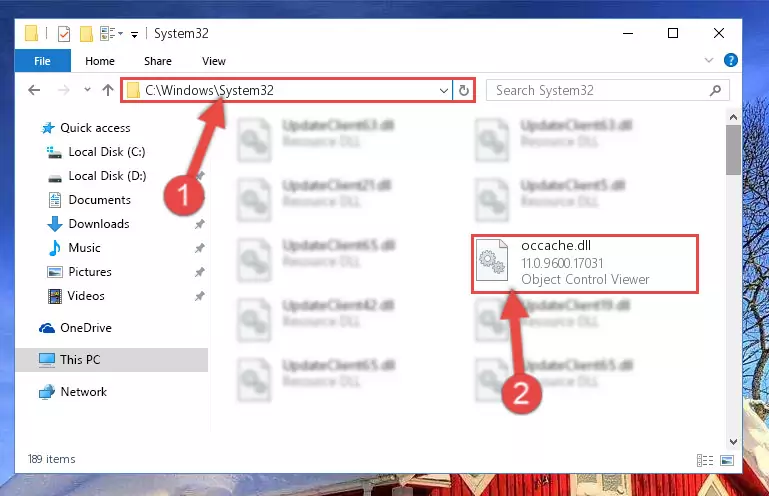Select Quick access in navigation pane

coord(86,128)
